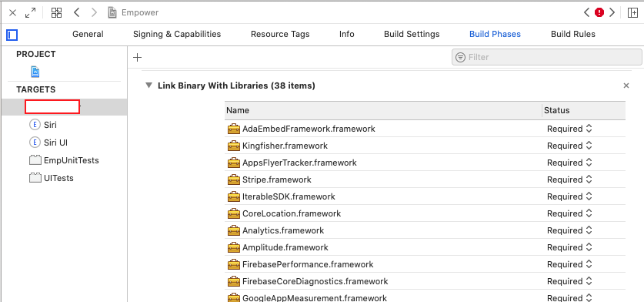Viewport: 644px width, 302px height.
Task: Open the Build Rules tab
Action: click(573, 34)
